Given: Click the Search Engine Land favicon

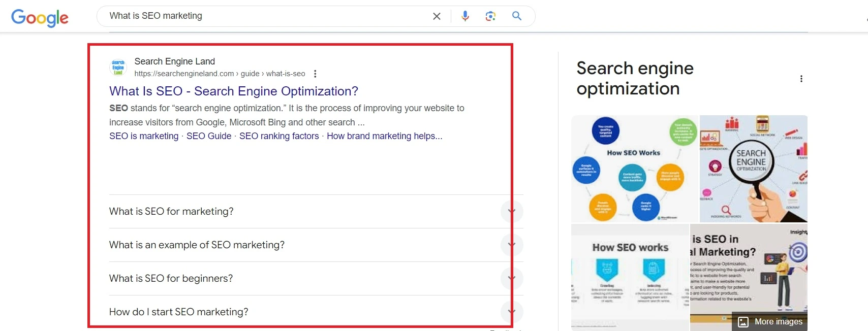Looking at the screenshot, I should tap(118, 67).
